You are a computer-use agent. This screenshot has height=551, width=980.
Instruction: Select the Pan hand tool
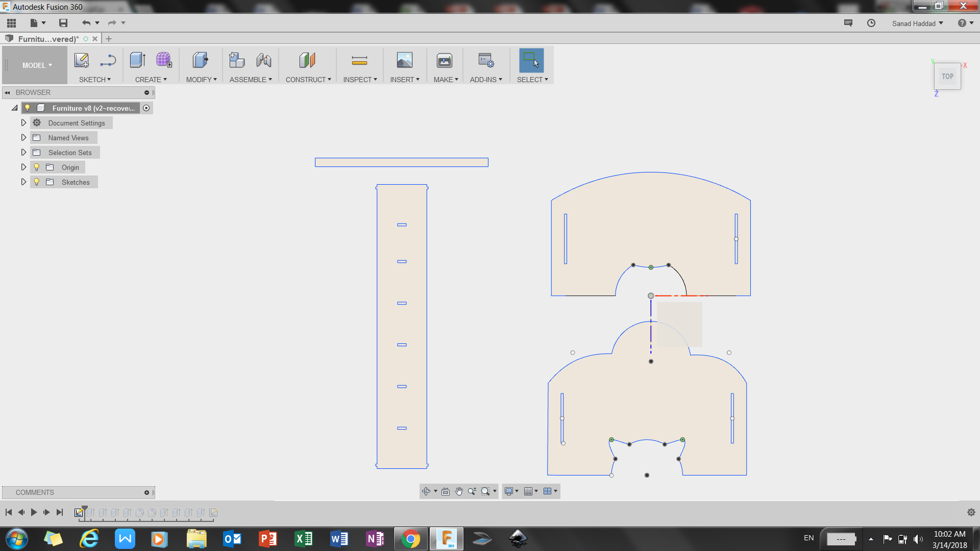458,491
